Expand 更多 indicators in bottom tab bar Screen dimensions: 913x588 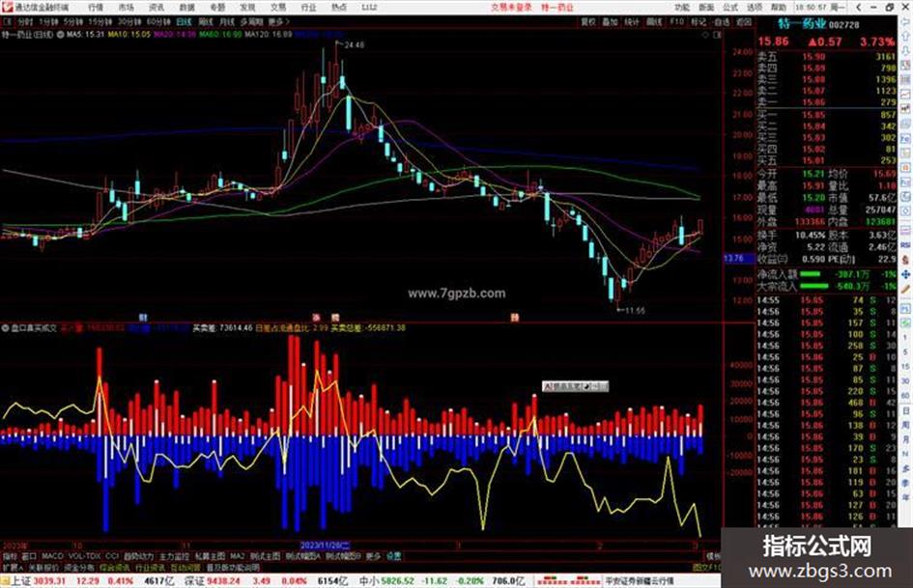(x=373, y=556)
